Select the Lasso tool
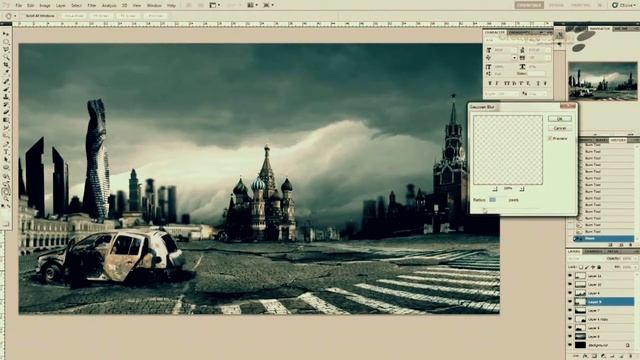Image resolution: width=640 pixels, height=360 pixels. [x=5, y=50]
